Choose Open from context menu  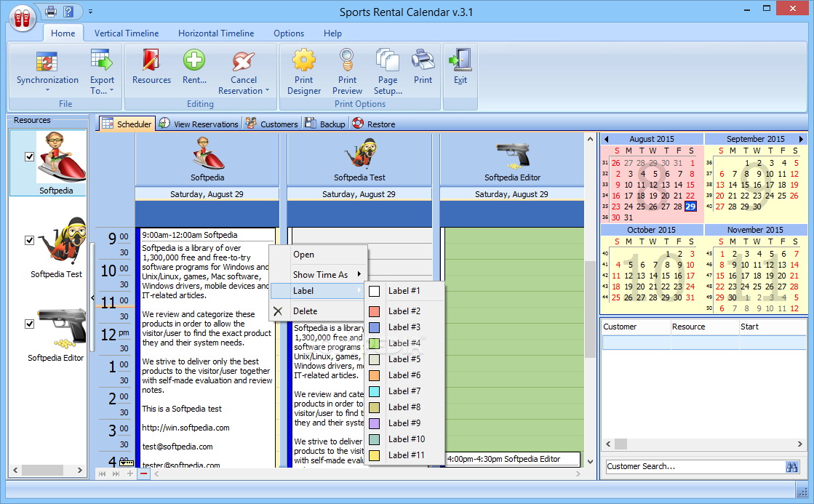[319, 255]
